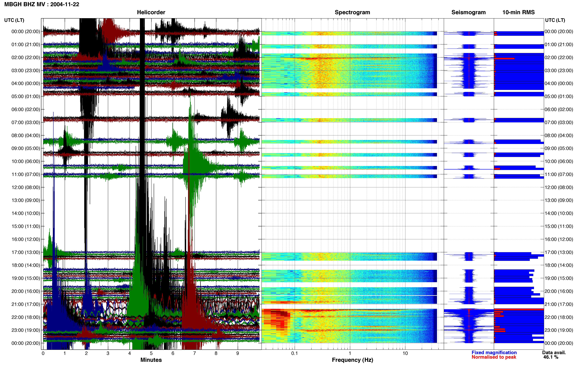Click '08:00 (04:00)' on the left time axis
The width and height of the screenshot is (588, 368).
point(26,135)
